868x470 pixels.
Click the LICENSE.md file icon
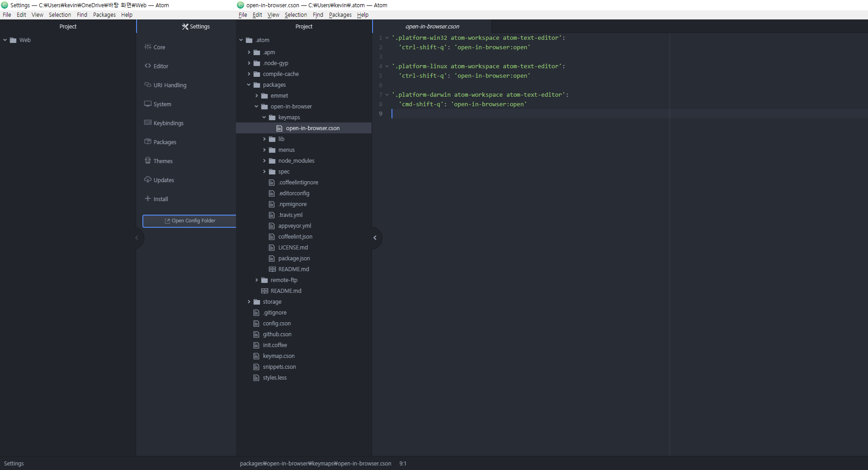[272, 248]
